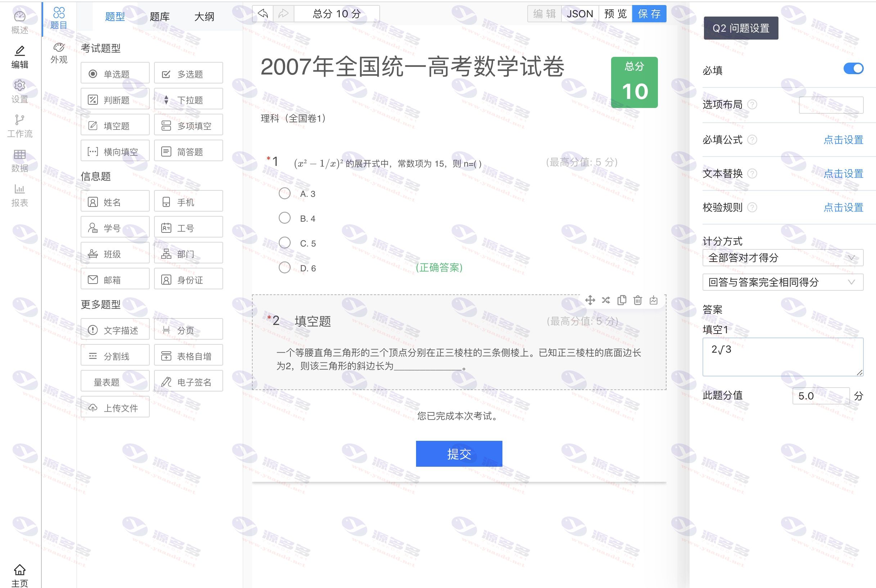The image size is (876, 588).
Task: Click the 保存 save button
Action: pyautogui.click(x=649, y=14)
